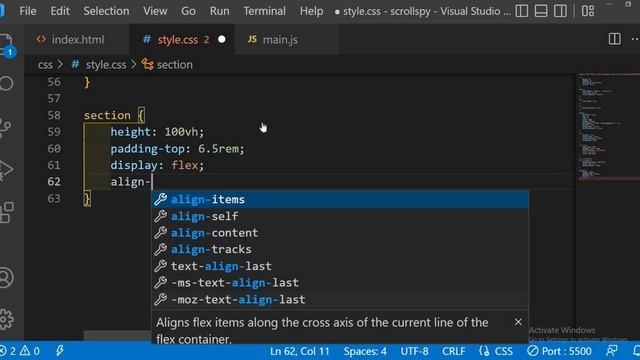The height and width of the screenshot is (360, 640).
Task: Close the suggestion details panel
Action: pos(518,322)
